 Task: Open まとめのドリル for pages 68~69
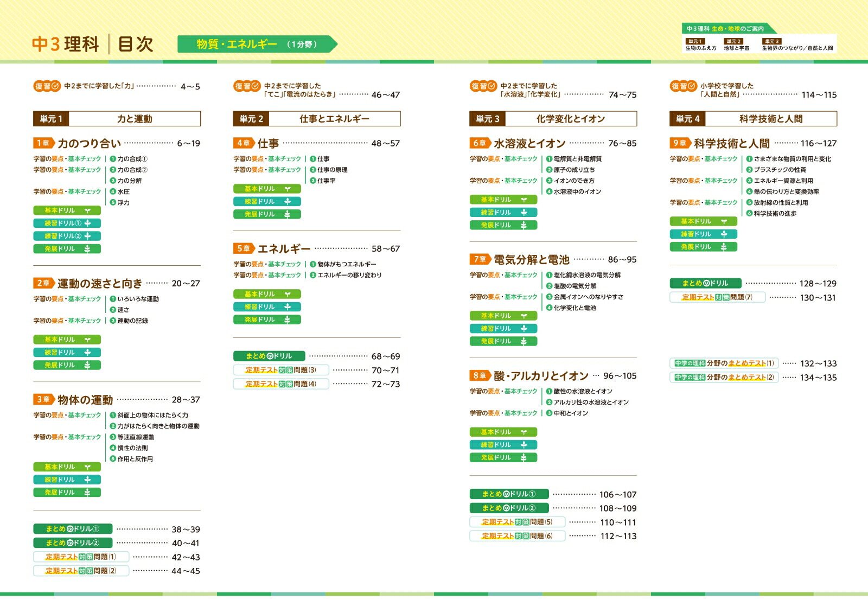coord(269,356)
